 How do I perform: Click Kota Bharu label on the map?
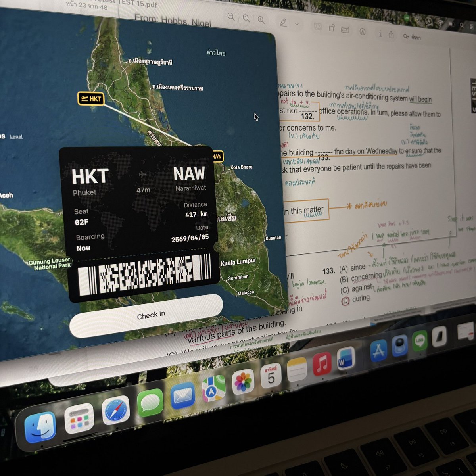pos(241,167)
